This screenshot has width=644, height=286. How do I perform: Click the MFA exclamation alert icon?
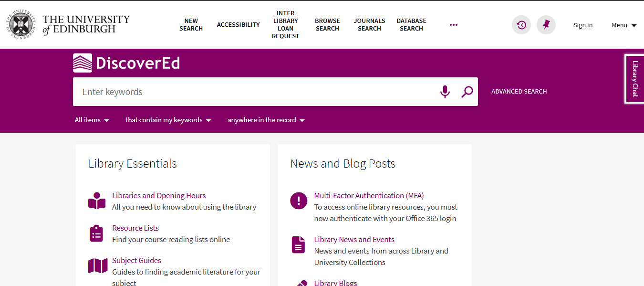point(299,201)
